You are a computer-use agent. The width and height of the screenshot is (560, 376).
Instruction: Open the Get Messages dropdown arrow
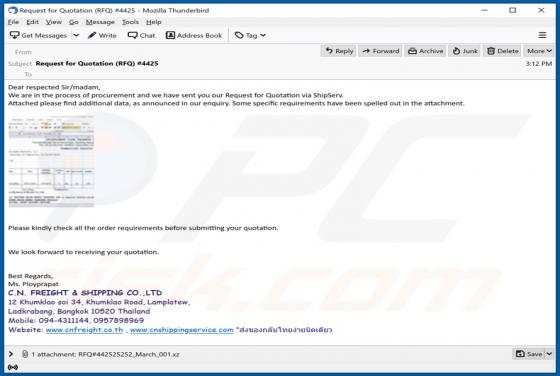76,35
